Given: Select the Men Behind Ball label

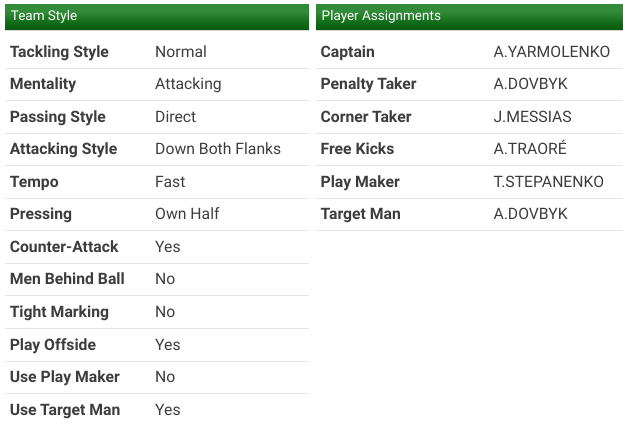Looking at the screenshot, I should pos(67,279).
